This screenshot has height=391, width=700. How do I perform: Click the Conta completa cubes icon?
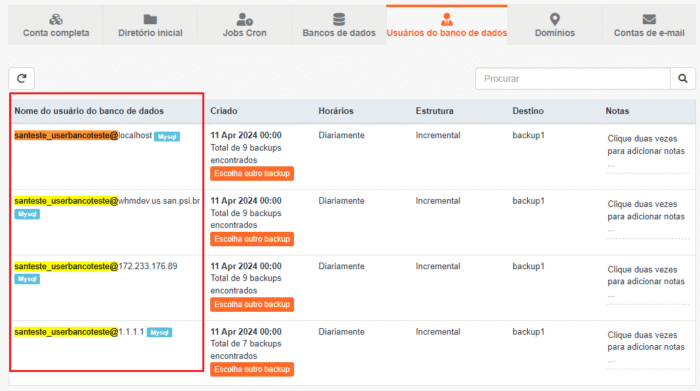pyautogui.click(x=56, y=19)
